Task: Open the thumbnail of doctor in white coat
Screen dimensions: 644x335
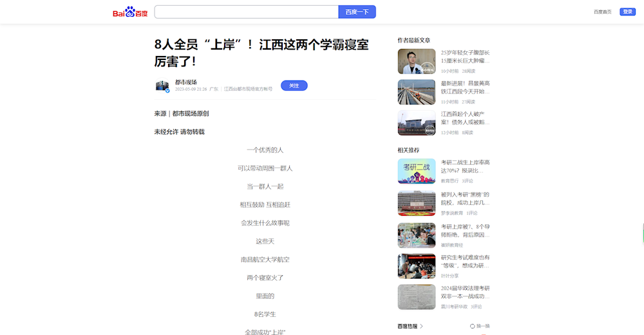Action: (417, 62)
